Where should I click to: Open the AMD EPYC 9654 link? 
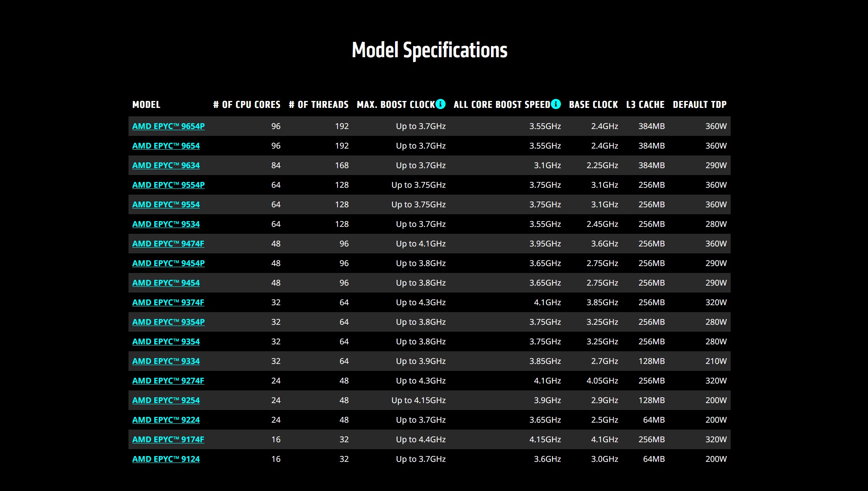[x=166, y=146]
